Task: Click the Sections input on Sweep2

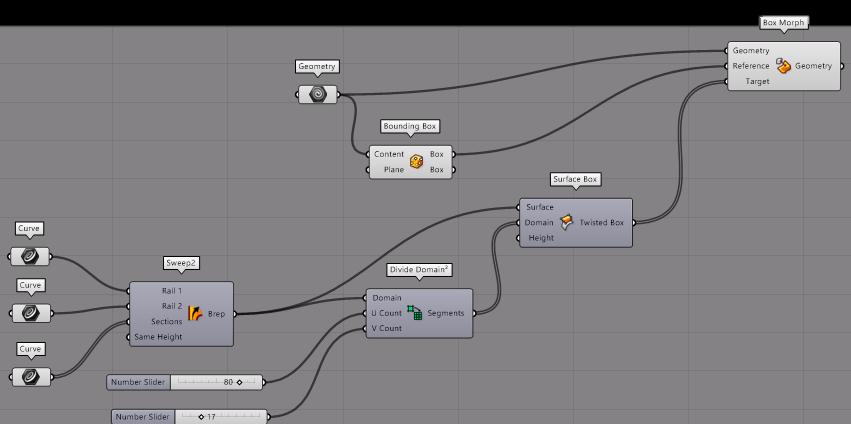Action: [167, 321]
